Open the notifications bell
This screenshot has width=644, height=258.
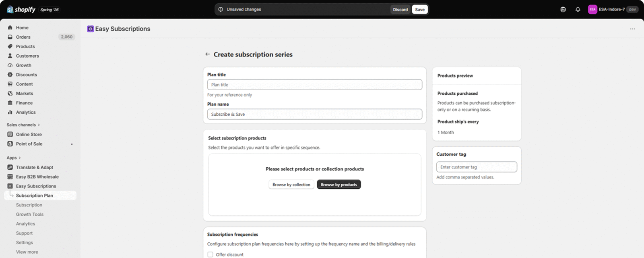[578, 9]
